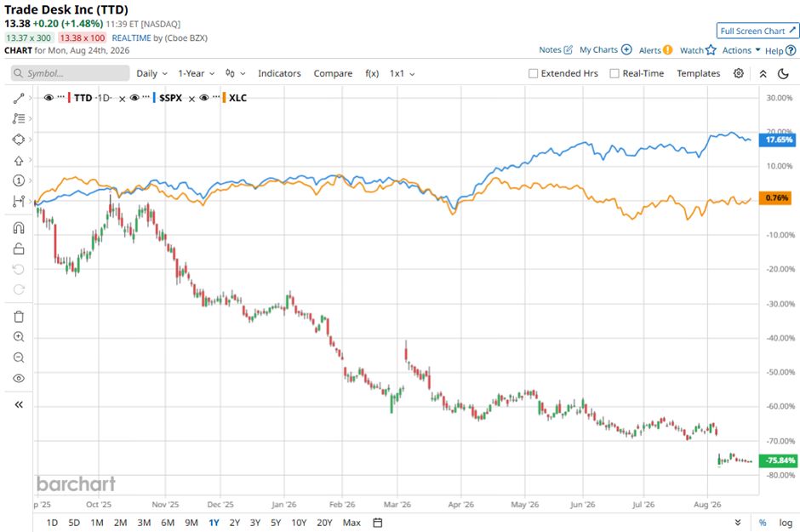The image size is (800, 532).
Task: Click the red TTD color swatch
Action: tap(69, 97)
